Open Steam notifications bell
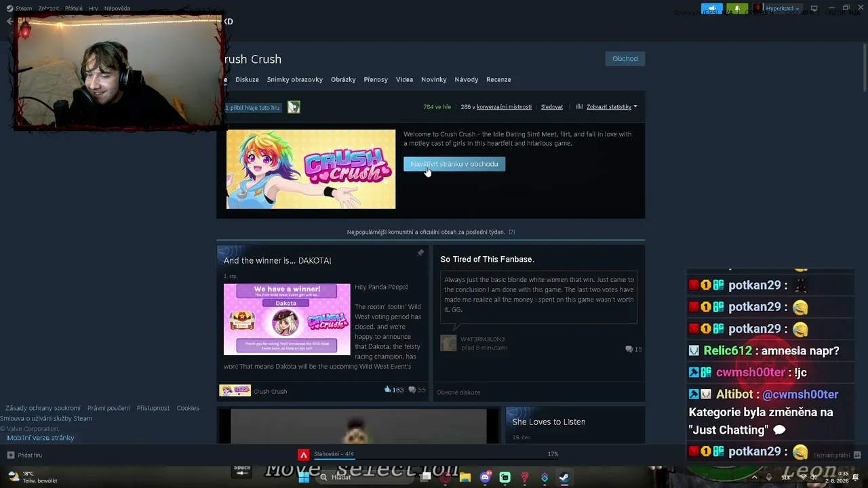This screenshot has width=868, height=488. 737,9
